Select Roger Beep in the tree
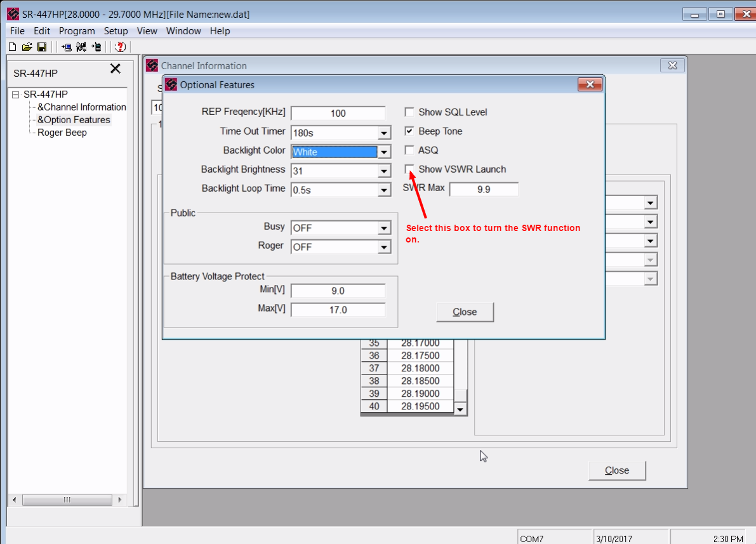This screenshot has width=756, height=544. point(62,133)
